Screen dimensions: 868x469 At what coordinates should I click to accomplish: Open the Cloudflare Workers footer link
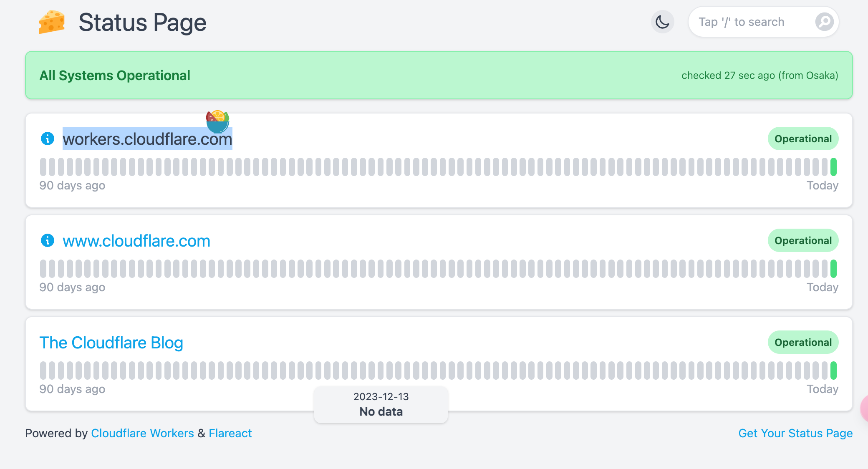coord(142,433)
